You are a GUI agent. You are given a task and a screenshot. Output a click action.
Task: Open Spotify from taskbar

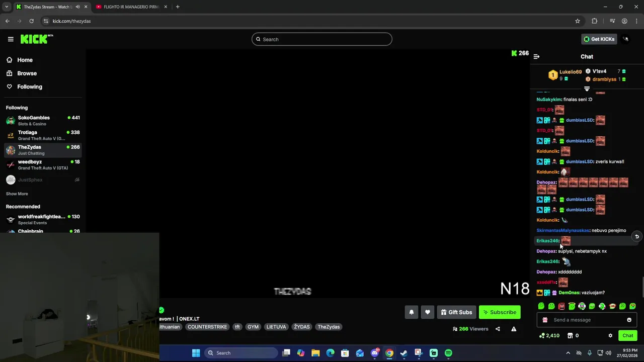pyautogui.click(x=448, y=353)
